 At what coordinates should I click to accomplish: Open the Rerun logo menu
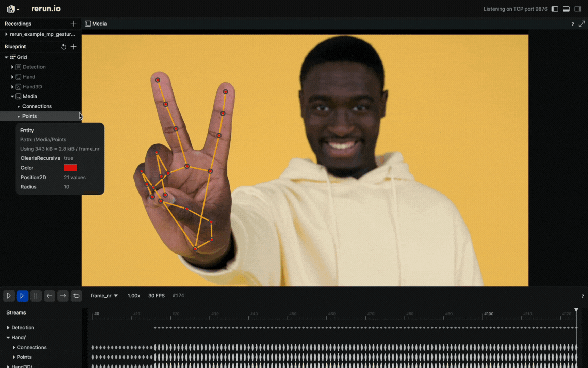point(13,9)
